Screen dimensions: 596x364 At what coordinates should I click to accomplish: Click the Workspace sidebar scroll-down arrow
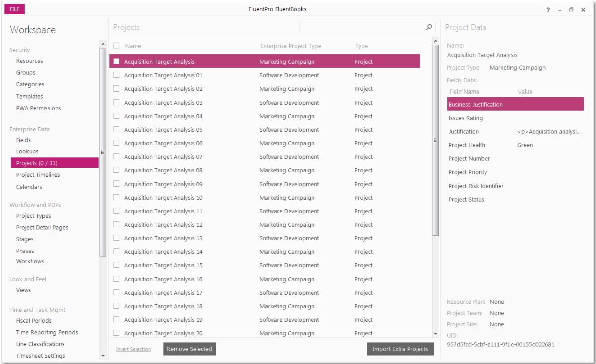click(103, 356)
